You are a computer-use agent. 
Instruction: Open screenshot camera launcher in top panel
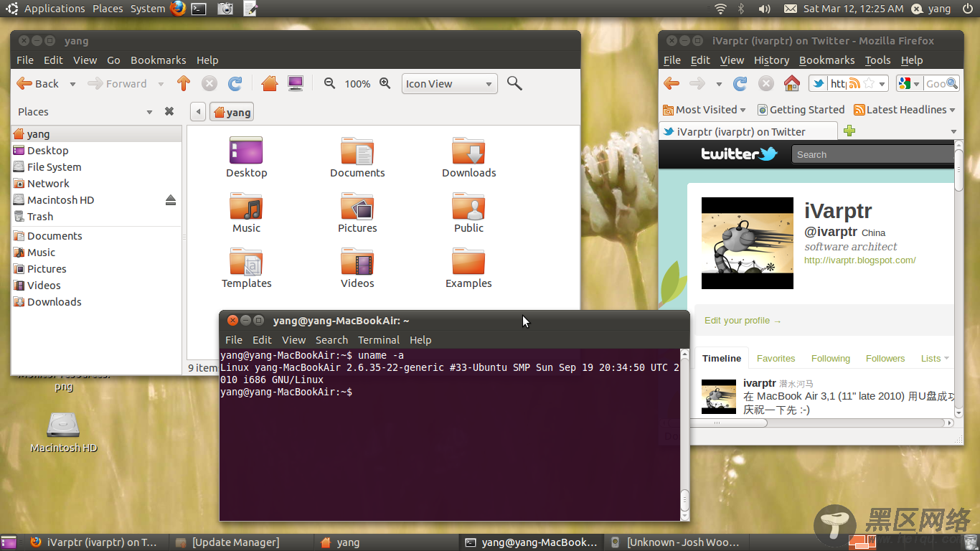[225, 9]
